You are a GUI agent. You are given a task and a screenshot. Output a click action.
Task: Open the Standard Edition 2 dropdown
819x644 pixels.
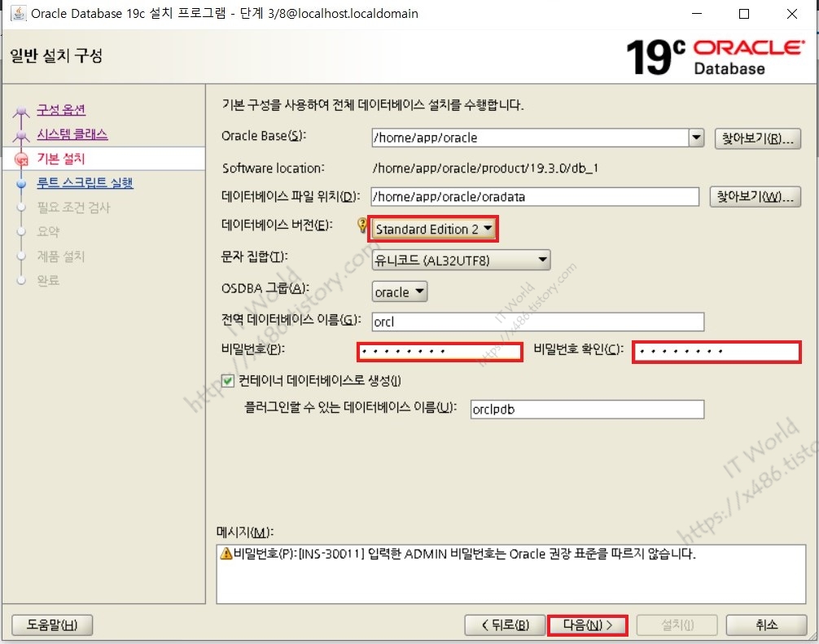pos(434,229)
